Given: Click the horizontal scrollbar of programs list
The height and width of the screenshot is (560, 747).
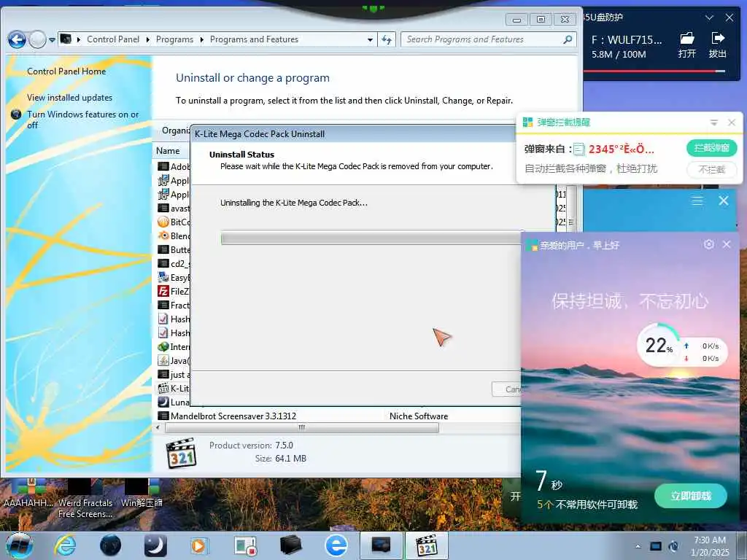Looking at the screenshot, I should [301, 427].
